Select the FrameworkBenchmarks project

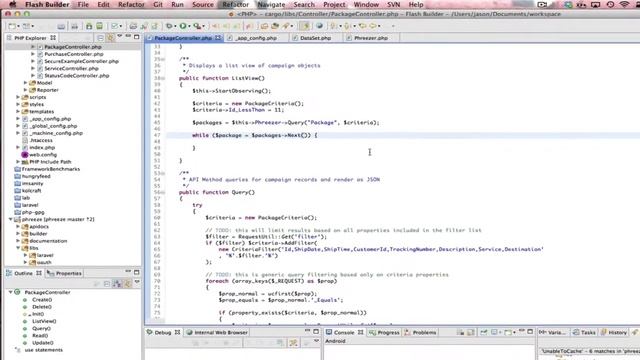click(x=51, y=169)
